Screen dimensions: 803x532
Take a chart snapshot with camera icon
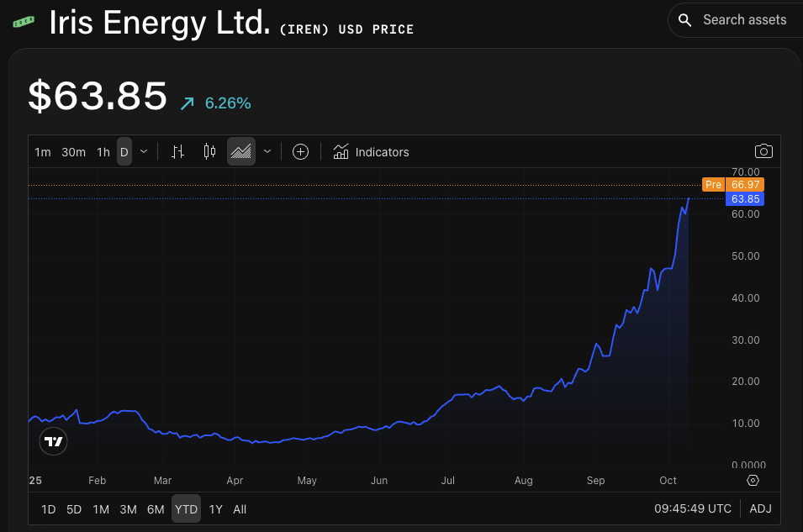(x=763, y=151)
